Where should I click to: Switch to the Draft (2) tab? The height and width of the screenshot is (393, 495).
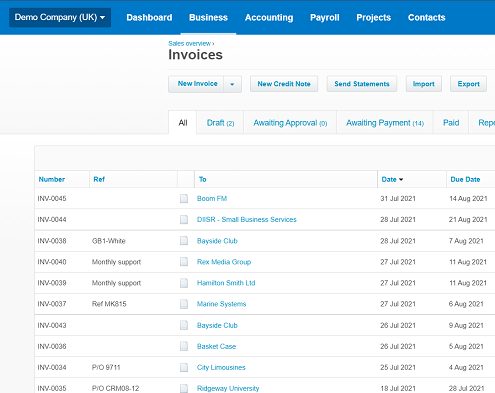click(220, 123)
